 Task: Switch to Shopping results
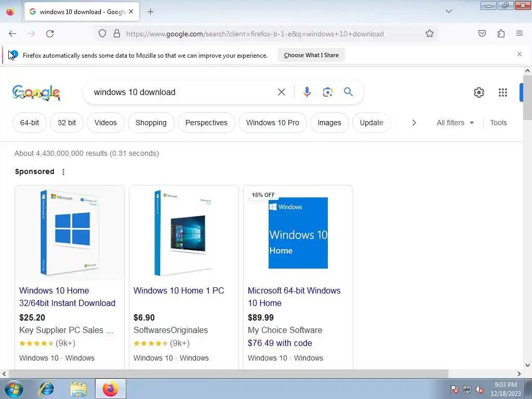(151, 123)
